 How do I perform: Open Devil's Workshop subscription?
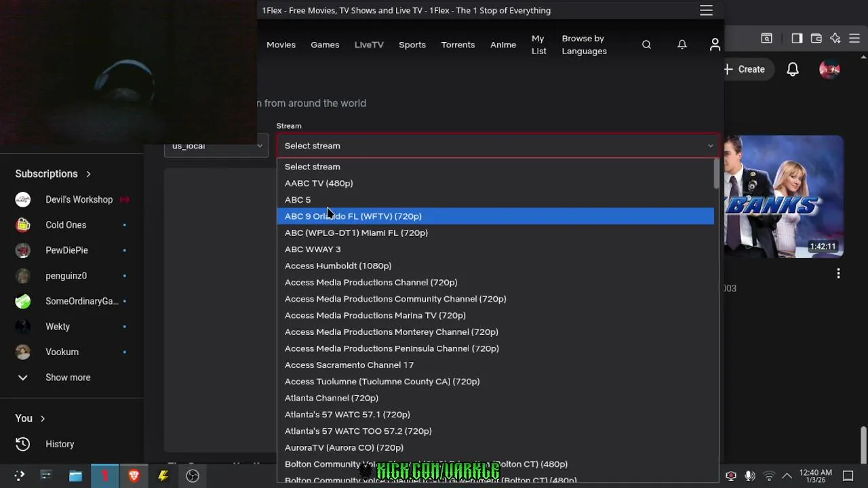[x=71, y=199]
